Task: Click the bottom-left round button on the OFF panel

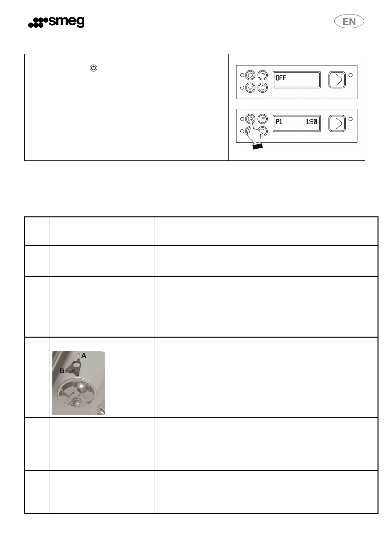Action: point(250,88)
